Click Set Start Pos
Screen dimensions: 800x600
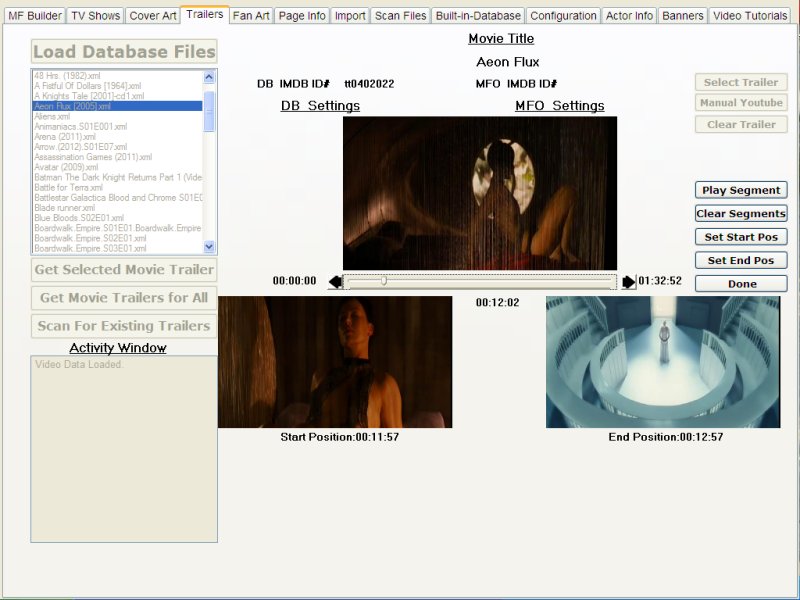click(x=740, y=236)
